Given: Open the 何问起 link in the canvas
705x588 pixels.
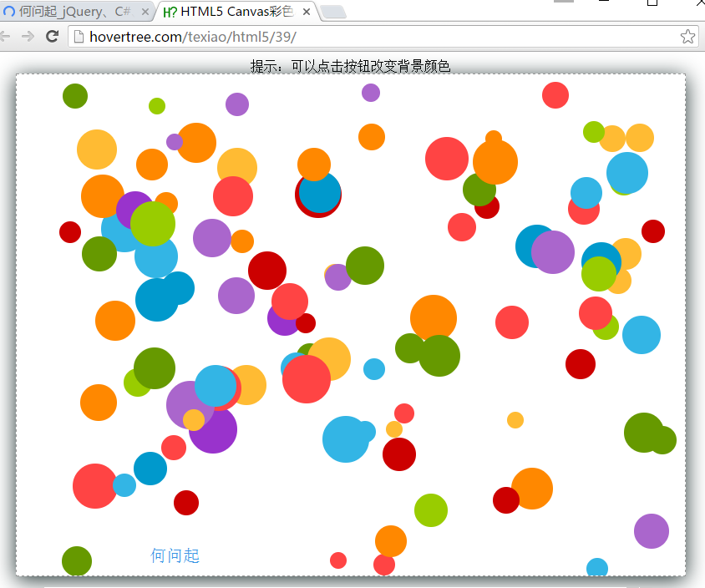Looking at the screenshot, I should point(175,555).
